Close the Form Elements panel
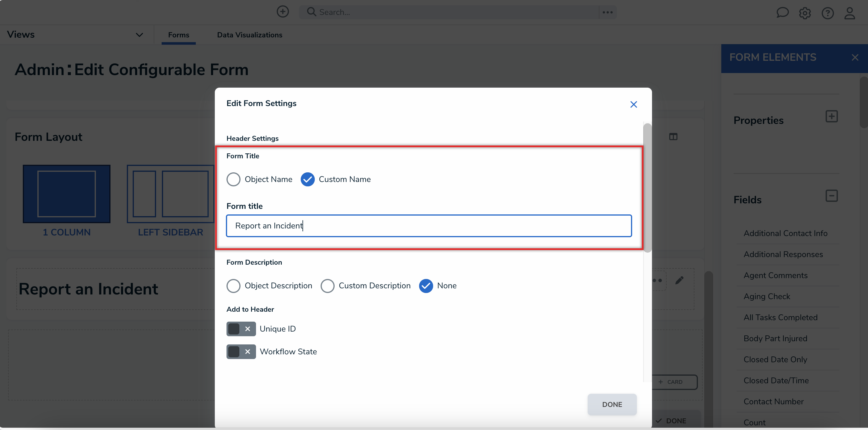This screenshot has height=430, width=868. (855, 58)
